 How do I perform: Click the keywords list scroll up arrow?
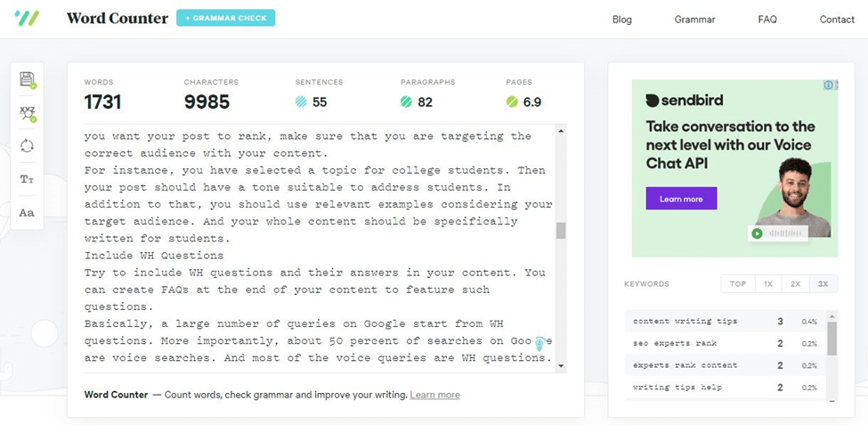point(832,315)
